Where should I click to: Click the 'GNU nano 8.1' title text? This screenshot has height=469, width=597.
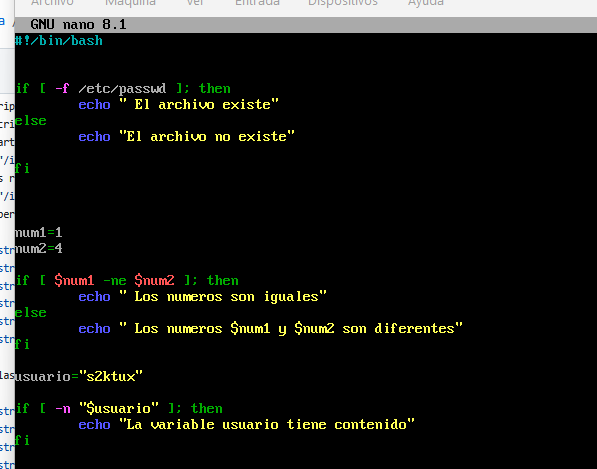78,25
